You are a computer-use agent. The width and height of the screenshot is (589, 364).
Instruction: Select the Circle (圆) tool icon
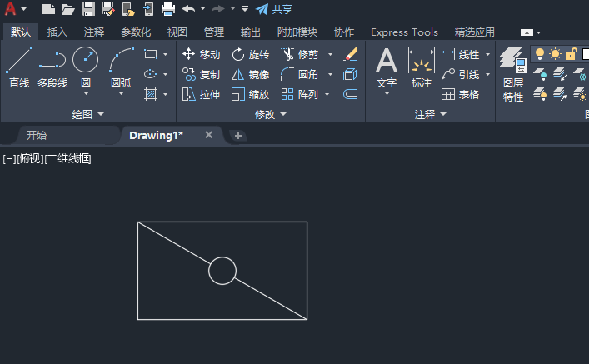pos(85,59)
